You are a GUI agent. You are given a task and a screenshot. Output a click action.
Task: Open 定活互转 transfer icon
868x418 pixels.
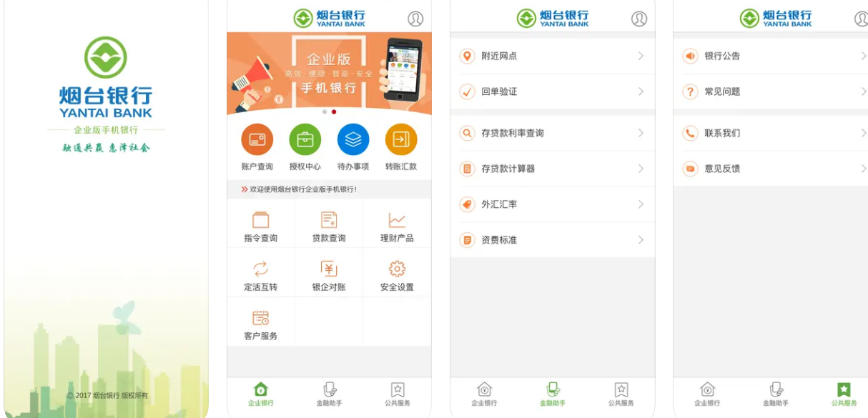pyautogui.click(x=261, y=269)
